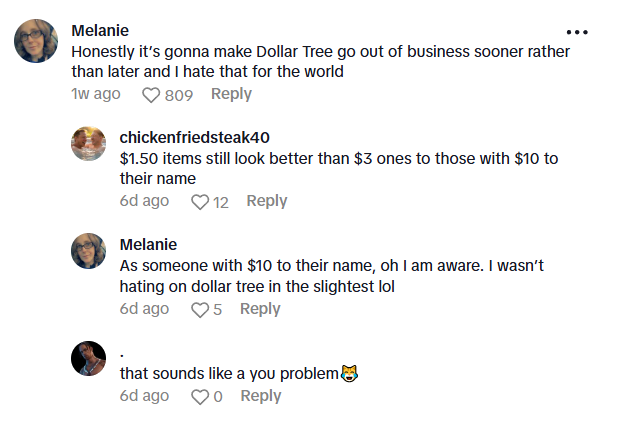This screenshot has height=425, width=619.
Task: Open the three-dots more options menu
Action: pyautogui.click(x=577, y=32)
